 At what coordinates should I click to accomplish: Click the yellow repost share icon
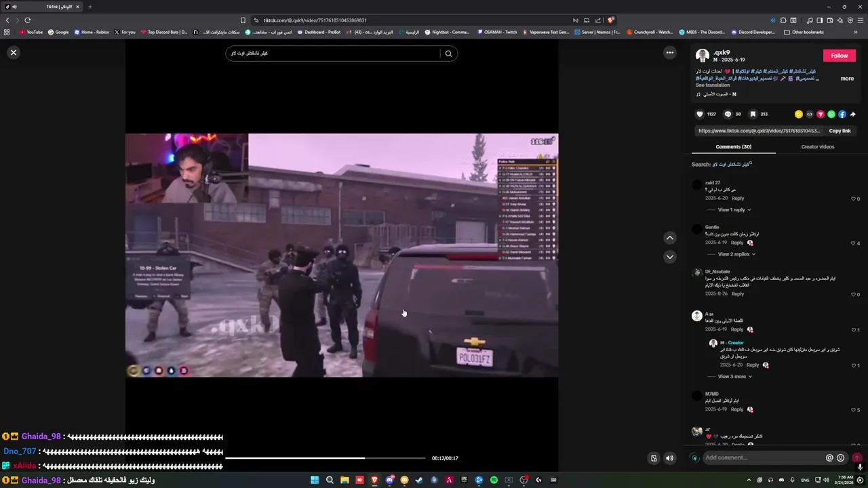799,115
